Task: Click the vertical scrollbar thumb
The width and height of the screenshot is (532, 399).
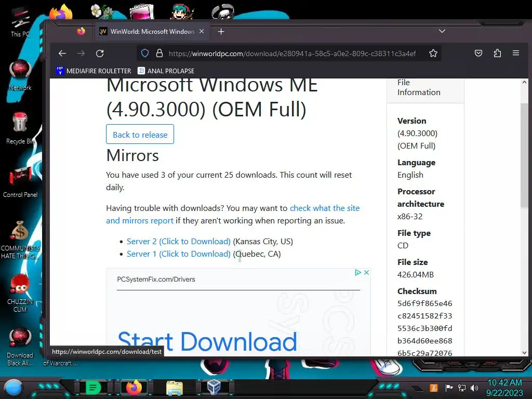Action: click(524, 154)
